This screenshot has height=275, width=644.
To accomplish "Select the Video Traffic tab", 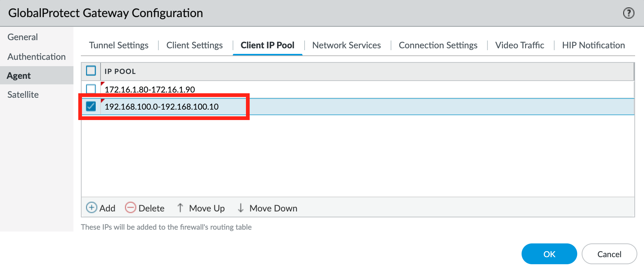I will (x=520, y=45).
